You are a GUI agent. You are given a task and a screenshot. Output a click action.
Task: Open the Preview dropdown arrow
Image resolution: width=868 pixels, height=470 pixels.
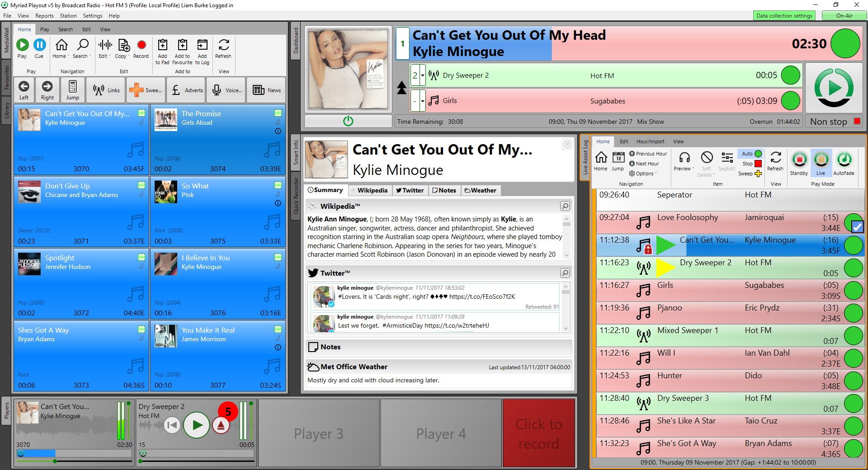pos(693,169)
